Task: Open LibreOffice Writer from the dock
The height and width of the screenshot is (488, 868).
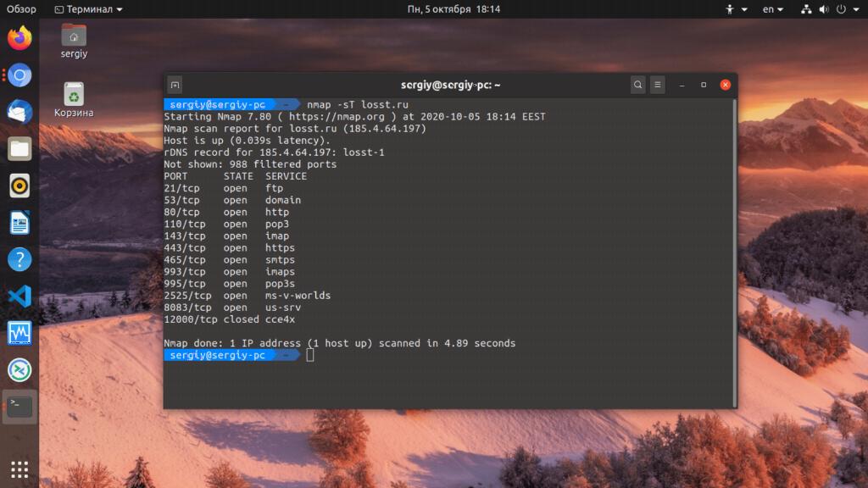Action: pos(19,223)
